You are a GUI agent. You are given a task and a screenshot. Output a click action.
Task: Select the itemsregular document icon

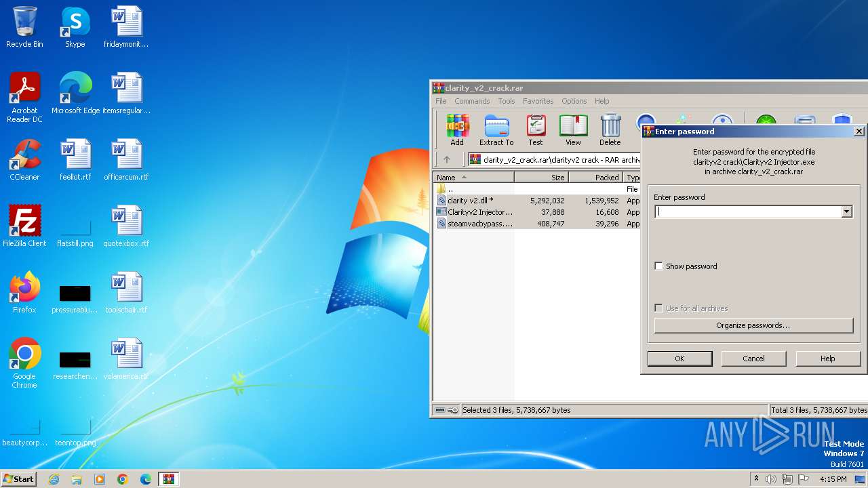(126, 94)
